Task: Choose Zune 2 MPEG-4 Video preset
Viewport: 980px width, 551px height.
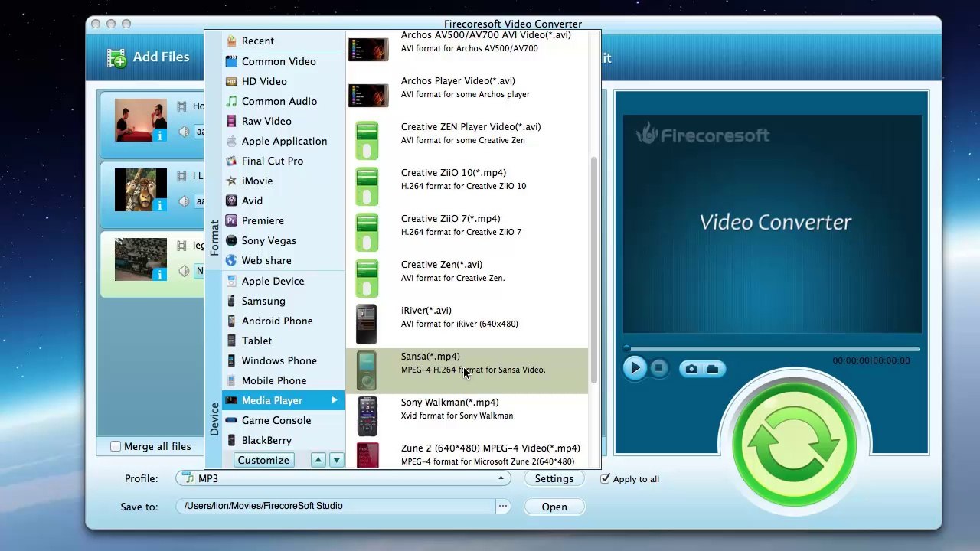Action: [x=467, y=455]
